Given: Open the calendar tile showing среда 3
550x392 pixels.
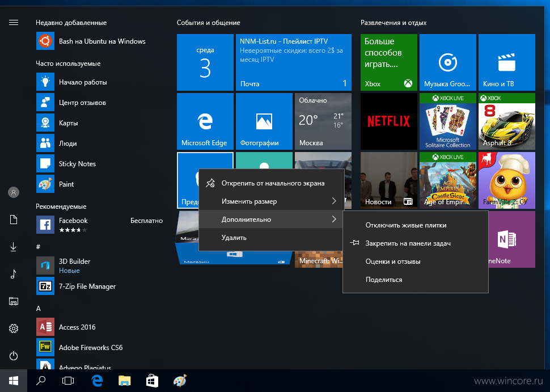Looking at the screenshot, I should [x=205, y=62].
